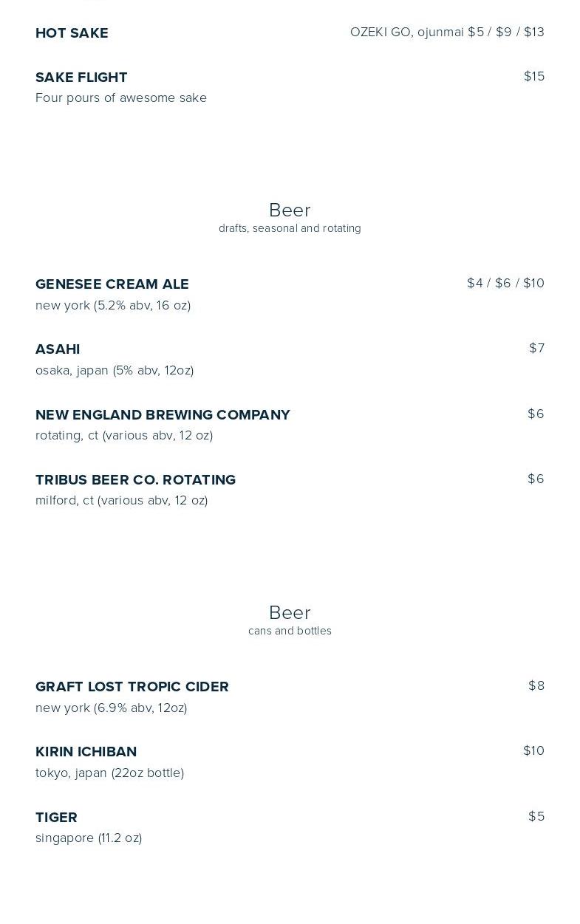The height and width of the screenshot is (924, 580).
Task: Click the $4 / $6 / $10 price
Action: tap(505, 283)
